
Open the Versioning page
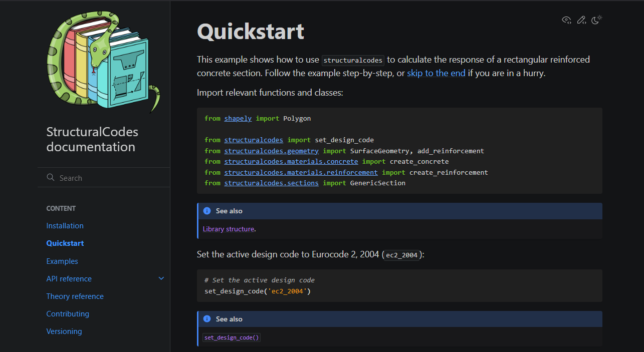tap(64, 331)
